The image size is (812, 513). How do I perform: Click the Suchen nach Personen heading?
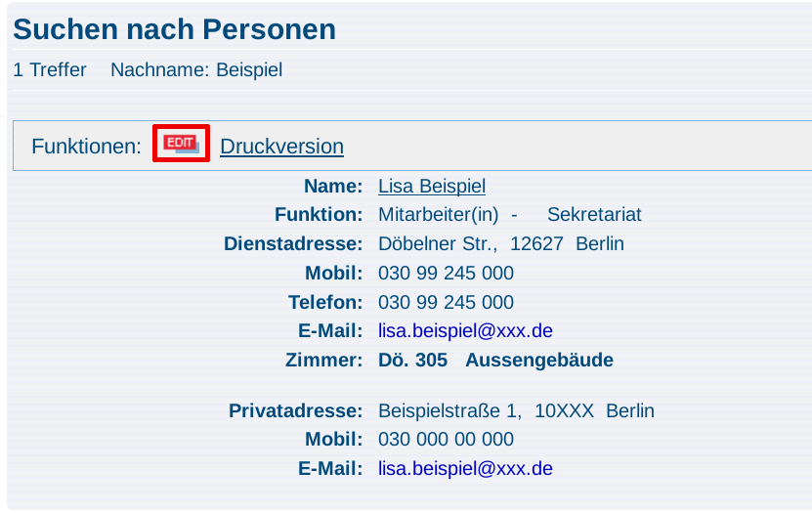coord(175,29)
